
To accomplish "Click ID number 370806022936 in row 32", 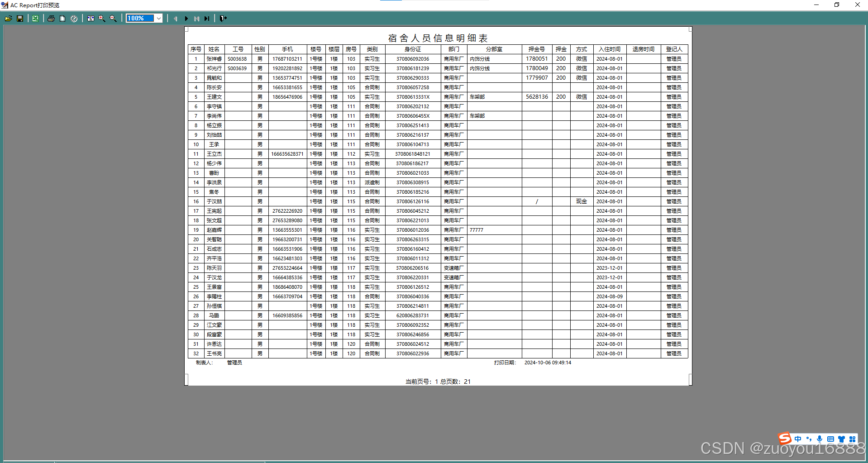I will [x=413, y=353].
